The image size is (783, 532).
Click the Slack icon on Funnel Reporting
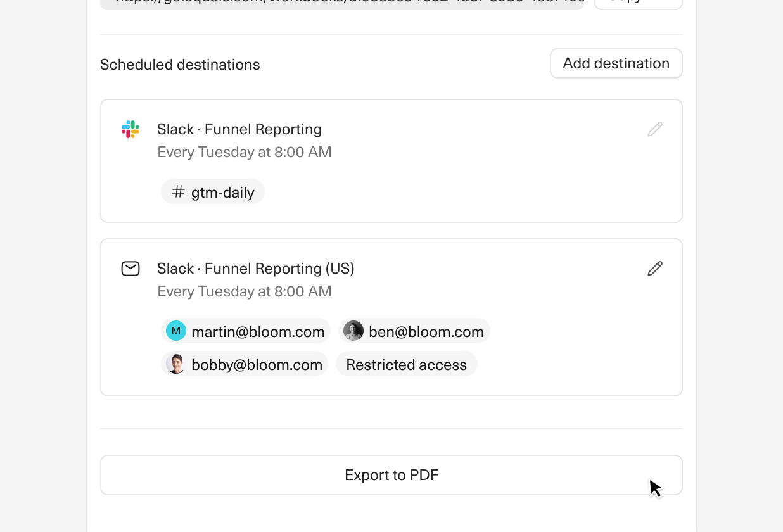[x=130, y=129]
